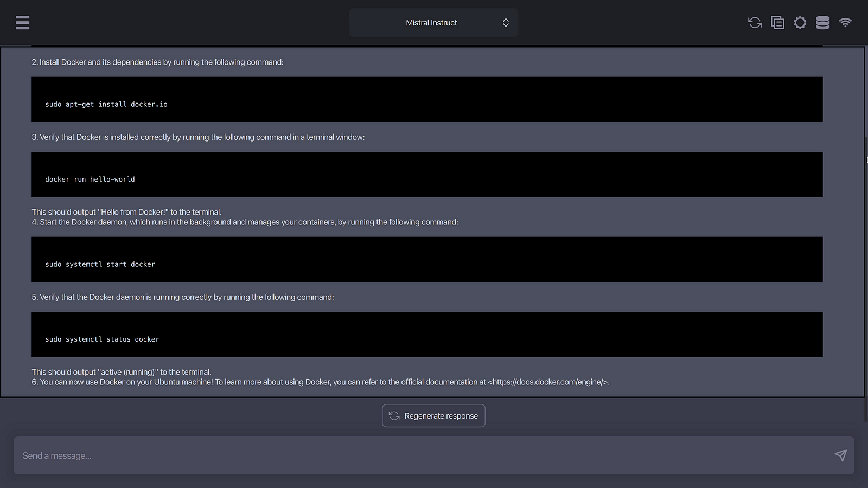Expand model list using up-down chevron arrows
Screen dimensions: 868x488
(x=506, y=23)
